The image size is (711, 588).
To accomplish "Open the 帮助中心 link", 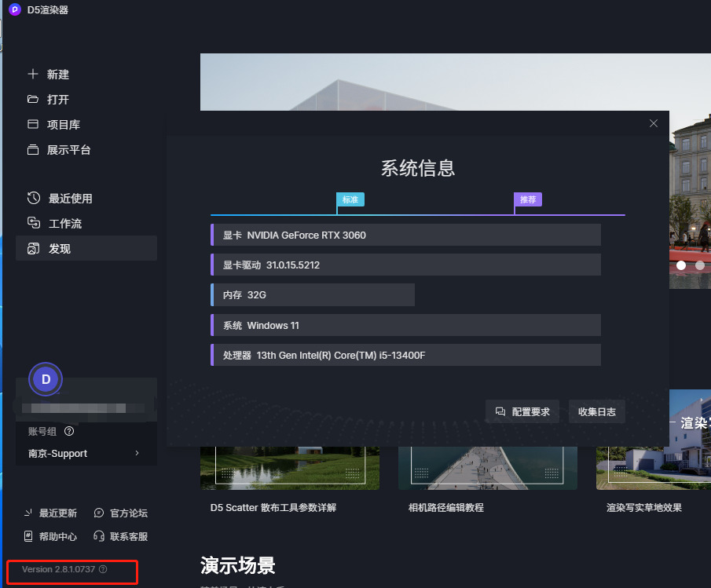I will (58, 536).
